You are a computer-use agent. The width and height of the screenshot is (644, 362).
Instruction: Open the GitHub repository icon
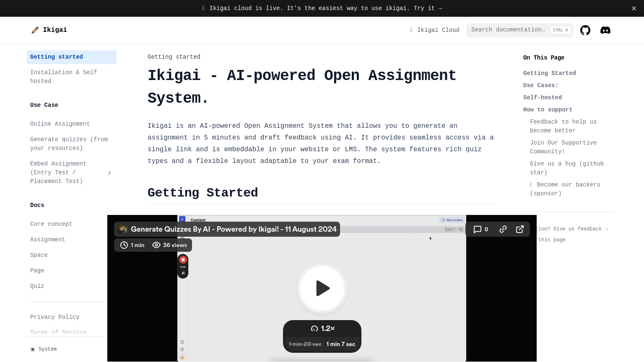point(585,30)
